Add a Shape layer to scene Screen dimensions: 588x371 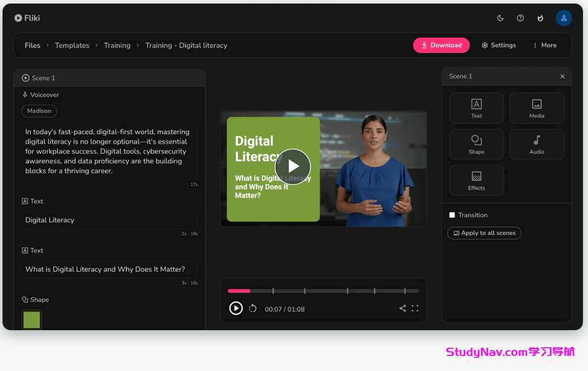pos(476,144)
